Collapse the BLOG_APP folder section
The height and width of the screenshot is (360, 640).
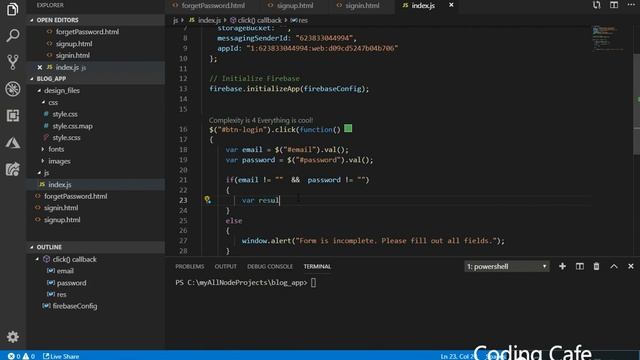click(x=96, y=78)
